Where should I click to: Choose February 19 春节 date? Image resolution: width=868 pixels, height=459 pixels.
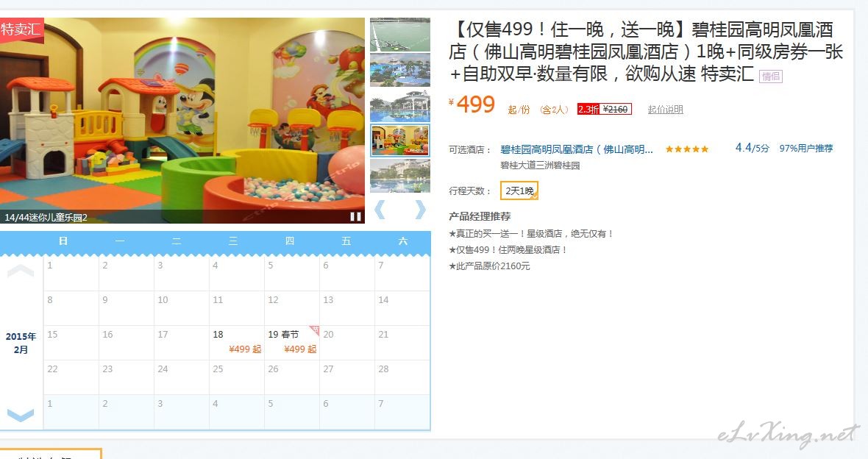[x=292, y=342]
